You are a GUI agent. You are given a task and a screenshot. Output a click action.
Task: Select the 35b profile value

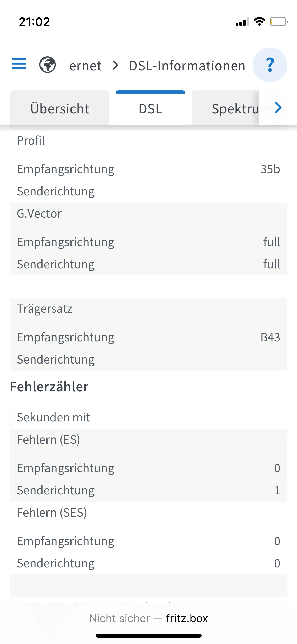[270, 169]
